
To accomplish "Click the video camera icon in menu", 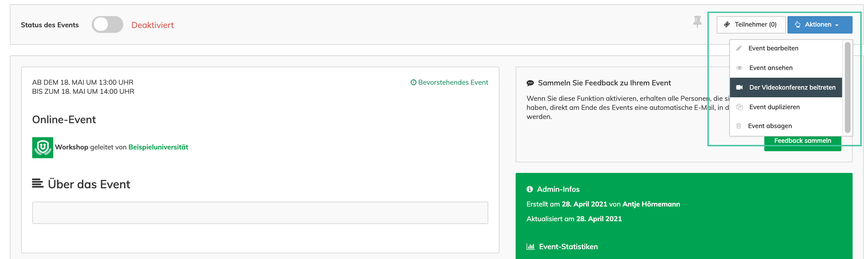I will coord(739,87).
